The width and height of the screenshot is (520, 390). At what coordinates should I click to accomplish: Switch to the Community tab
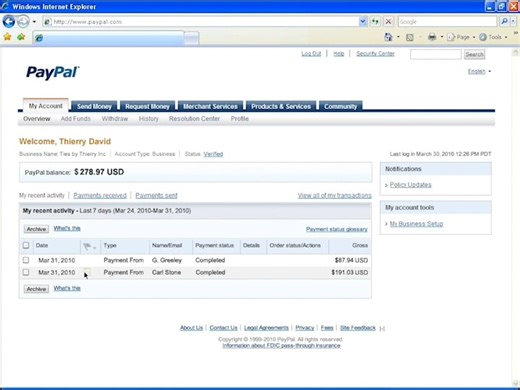tap(340, 106)
